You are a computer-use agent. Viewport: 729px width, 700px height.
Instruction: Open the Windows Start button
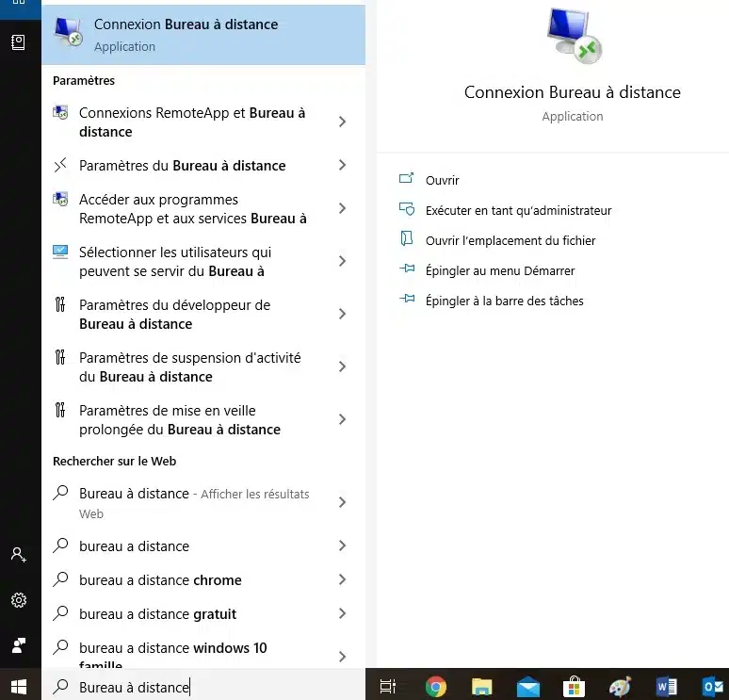(19, 687)
